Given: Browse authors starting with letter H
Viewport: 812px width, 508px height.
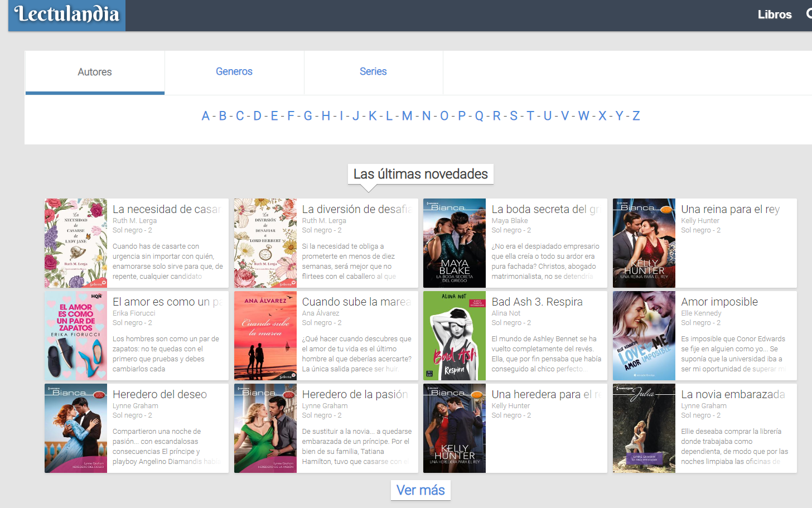Looking at the screenshot, I should coord(326,116).
